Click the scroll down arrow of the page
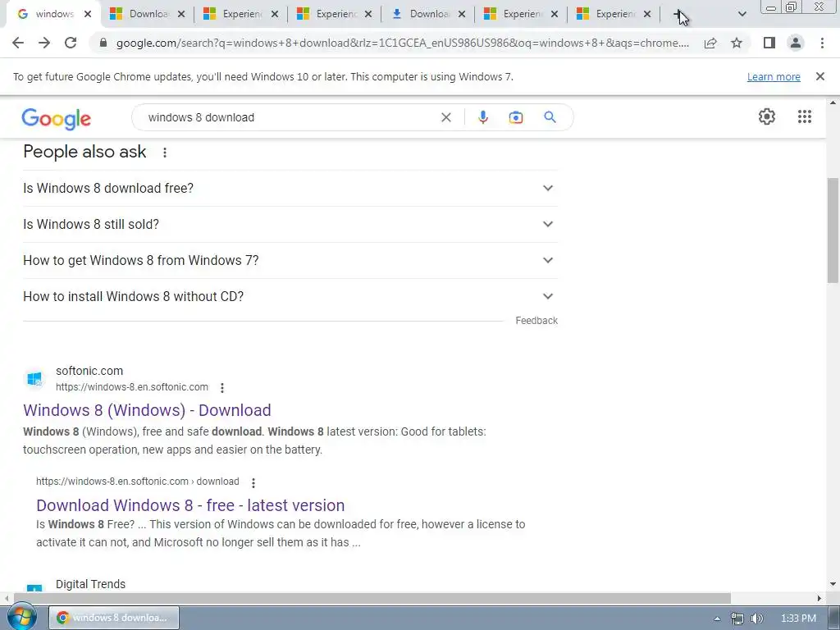This screenshot has width=840, height=630. coord(833,583)
